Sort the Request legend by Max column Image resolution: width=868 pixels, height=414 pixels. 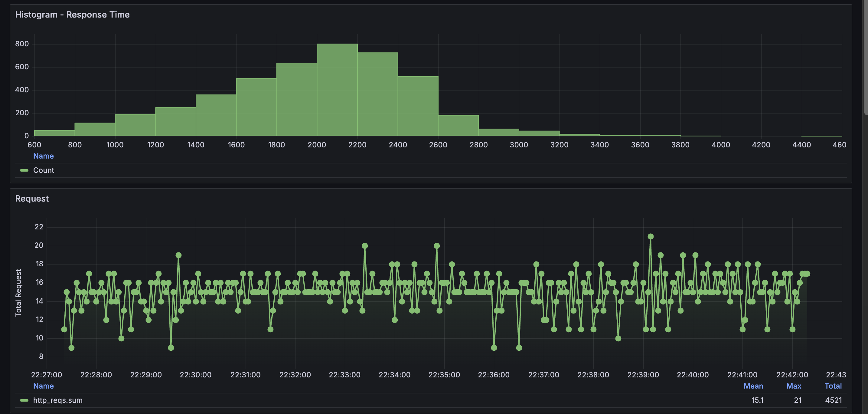794,386
